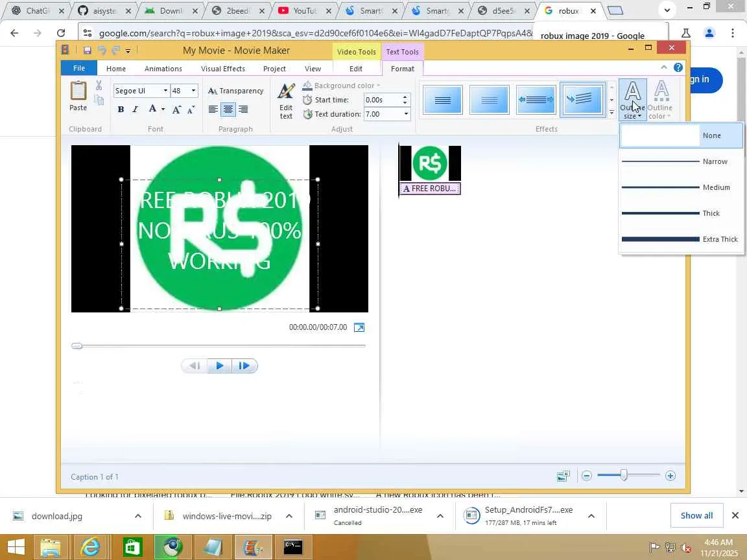Switch to the Video Tools Edit tab
Image resolution: width=747 pixels, height=560 pixels.
coord(356,69)
